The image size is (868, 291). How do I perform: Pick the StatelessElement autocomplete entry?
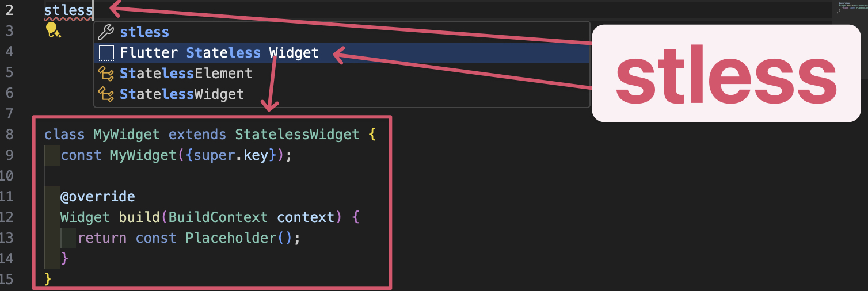[186, 74]
